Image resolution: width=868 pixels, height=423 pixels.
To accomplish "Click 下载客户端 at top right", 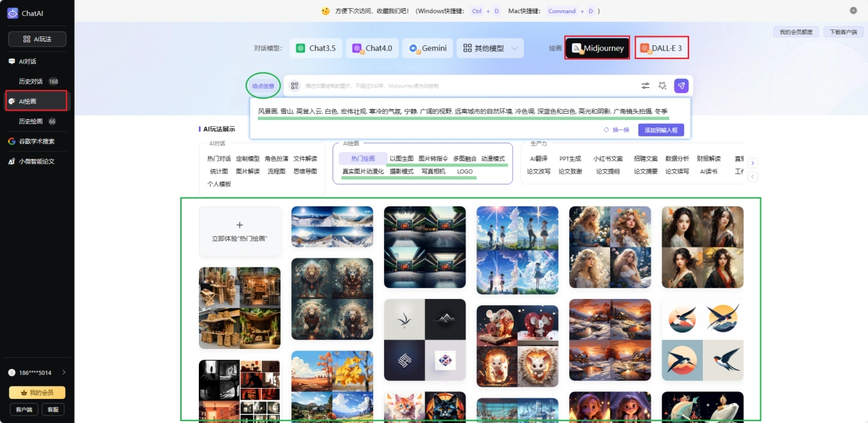I will (x=843, y=32).
